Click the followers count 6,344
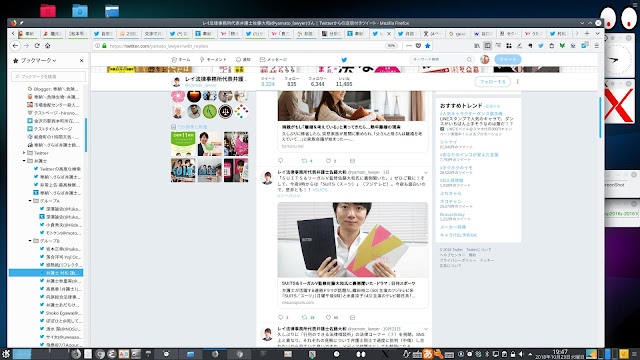 pos(317,84)
